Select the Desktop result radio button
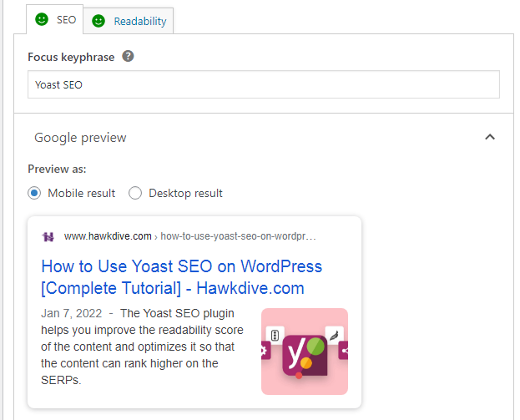Image resolution: width=520 pixels, height=420 pixels. pyautogui.click(x=135, y=193)
